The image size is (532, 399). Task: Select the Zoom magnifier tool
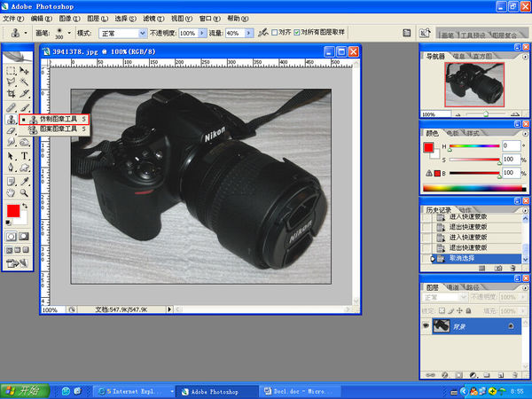point(24,193)
